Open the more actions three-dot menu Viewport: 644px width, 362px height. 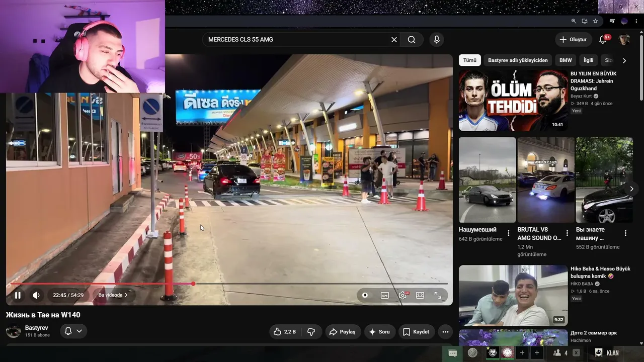point(445,332)
